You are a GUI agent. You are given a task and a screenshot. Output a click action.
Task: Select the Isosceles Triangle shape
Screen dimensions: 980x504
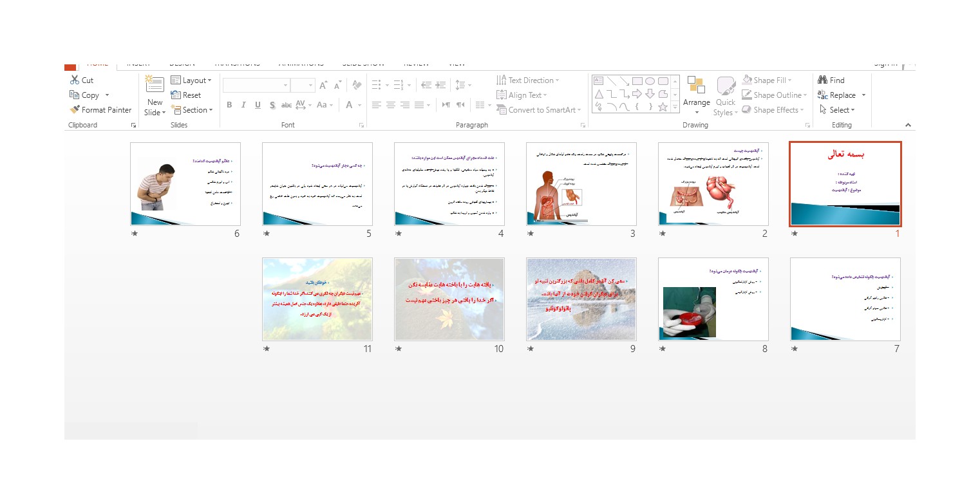pyautogui.click(x=598, y=94)
